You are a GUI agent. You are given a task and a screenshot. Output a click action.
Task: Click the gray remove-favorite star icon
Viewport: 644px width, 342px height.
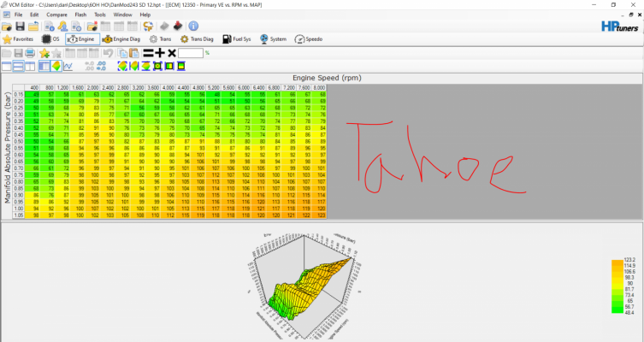pos(56,53)
